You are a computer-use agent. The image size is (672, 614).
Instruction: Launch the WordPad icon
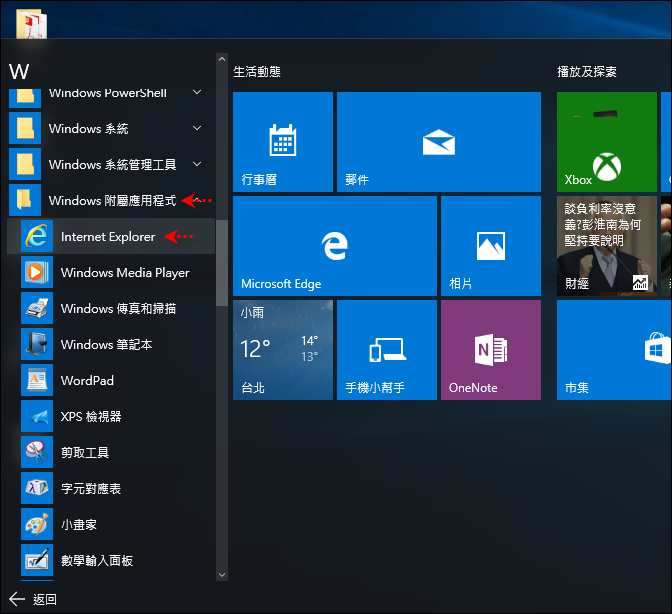(x=37, y=380)
